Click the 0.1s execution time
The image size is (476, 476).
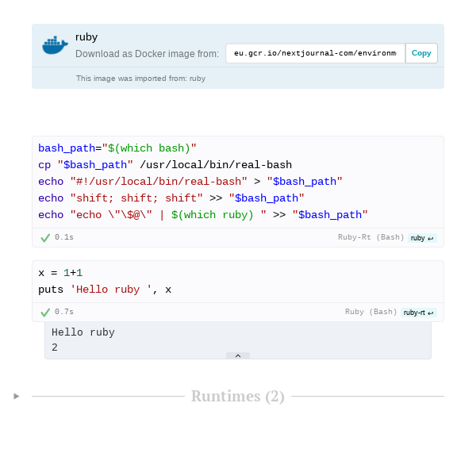point(64,237)
